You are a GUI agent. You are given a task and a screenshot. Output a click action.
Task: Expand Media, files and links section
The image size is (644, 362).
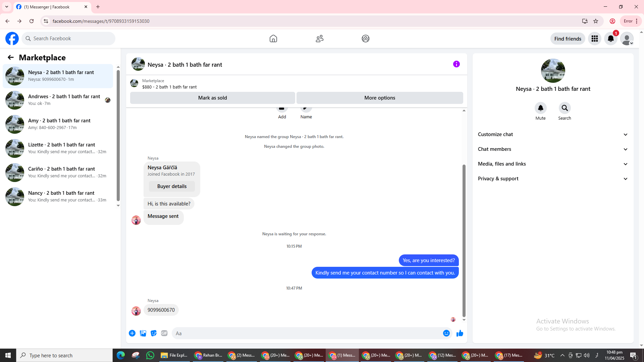pyautogui.click(x=553, y=164)
